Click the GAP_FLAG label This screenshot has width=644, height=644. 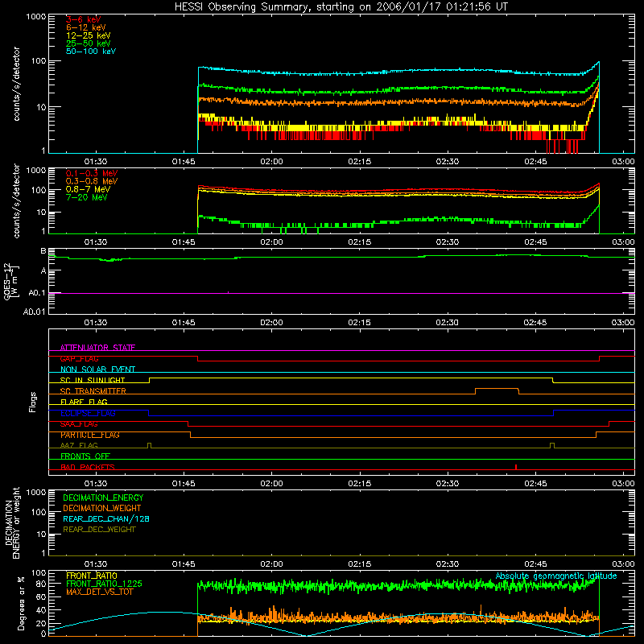click(79, 358)
